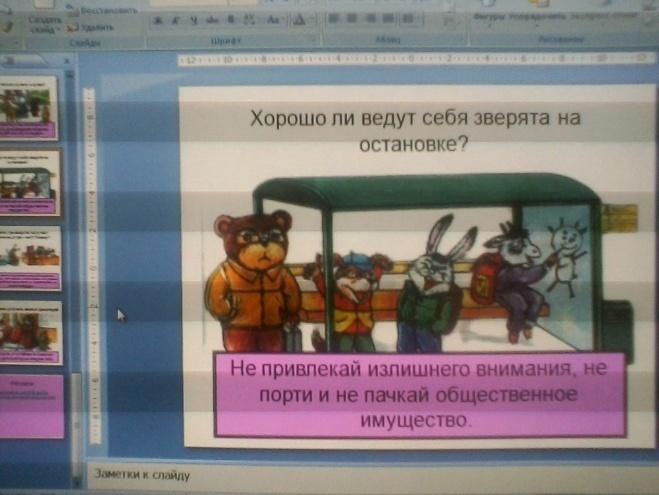The image size is (659, 495).
Task: Center the paragraph text
Action: tap(352, 18)
